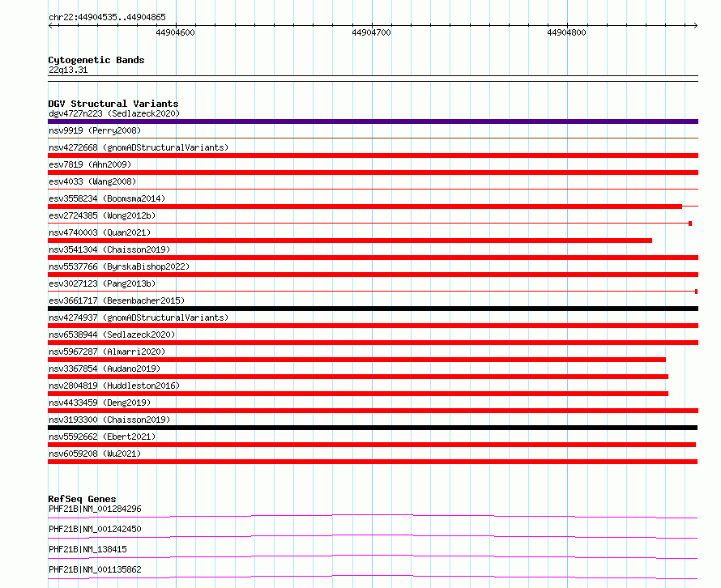
Task: Select the nsv9919 (Perry2008) variant label
Action: pos(95,130)
